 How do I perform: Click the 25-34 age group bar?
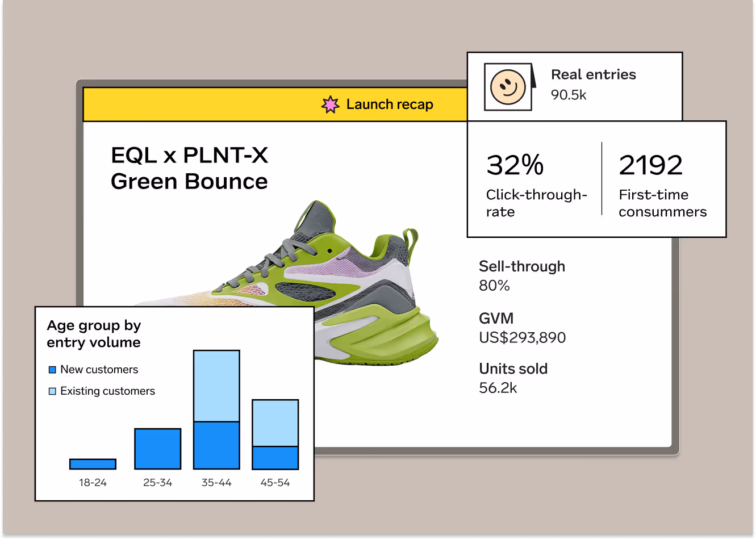[x=158, y=449]
